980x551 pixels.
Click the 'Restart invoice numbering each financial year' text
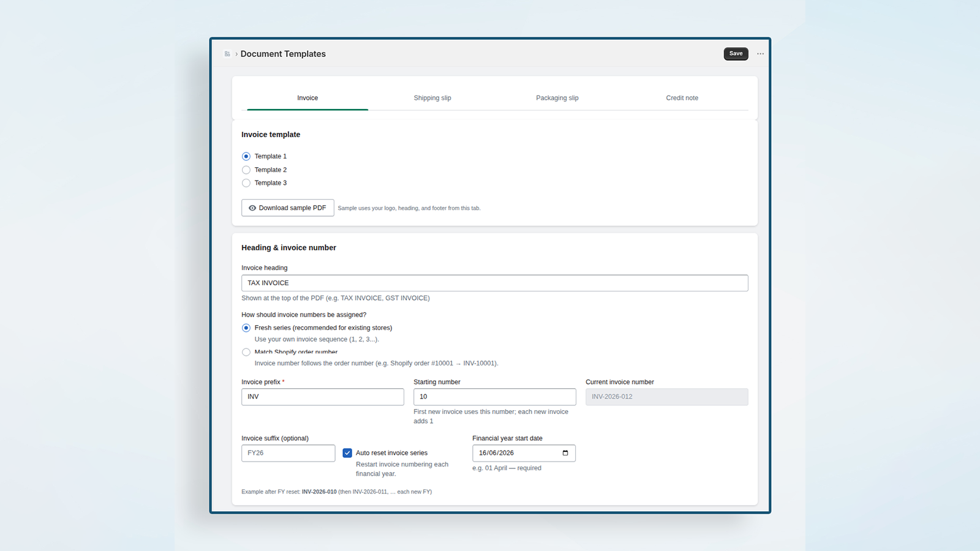(402, 469)
